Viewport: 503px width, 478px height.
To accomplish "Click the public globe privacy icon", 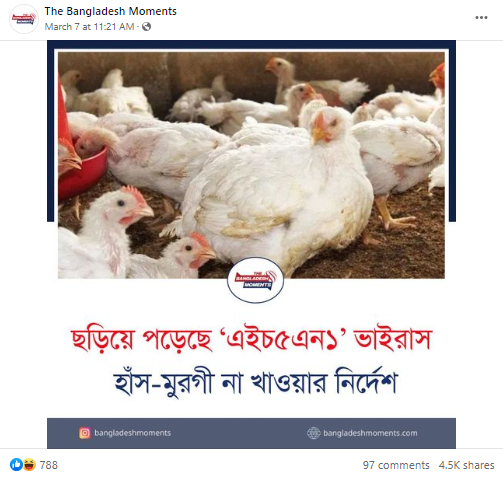I will point(146,27).
